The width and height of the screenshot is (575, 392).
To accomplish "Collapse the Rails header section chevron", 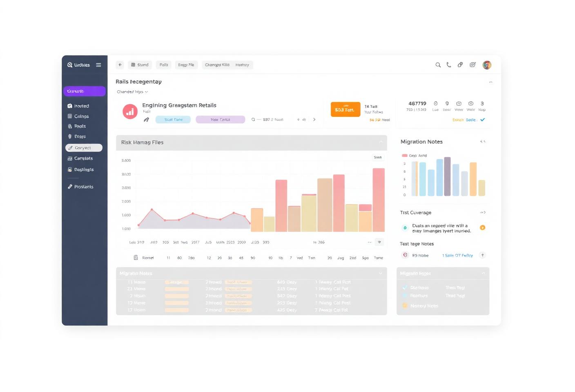I will tap(490, 82).
